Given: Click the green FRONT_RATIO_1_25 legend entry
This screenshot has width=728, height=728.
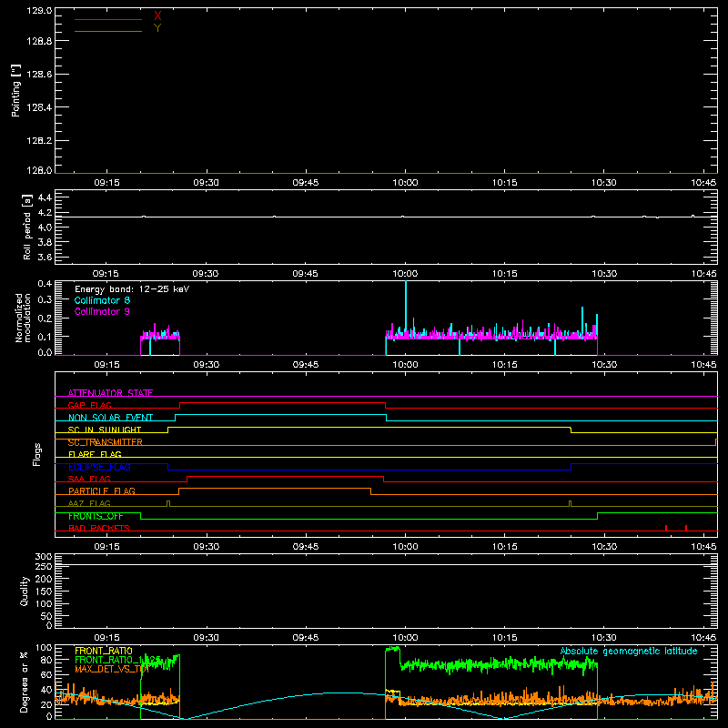Looking at the screenshot, I should click(117, 660).
